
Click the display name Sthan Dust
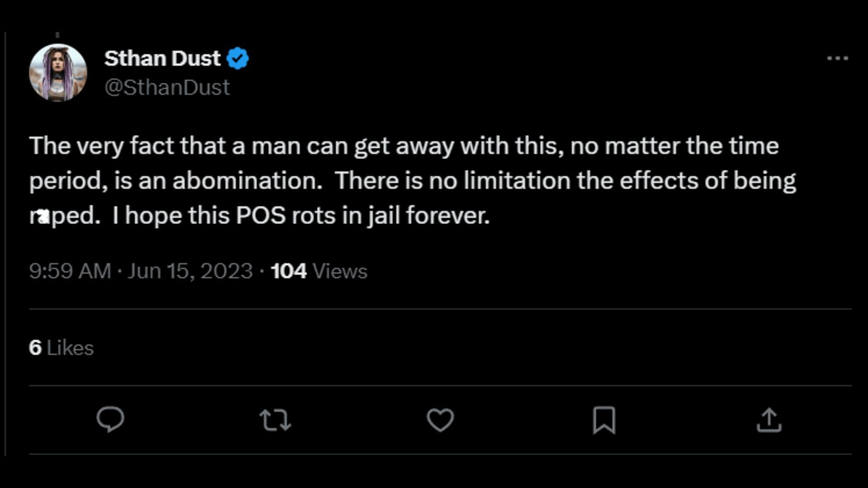(162, 59)
